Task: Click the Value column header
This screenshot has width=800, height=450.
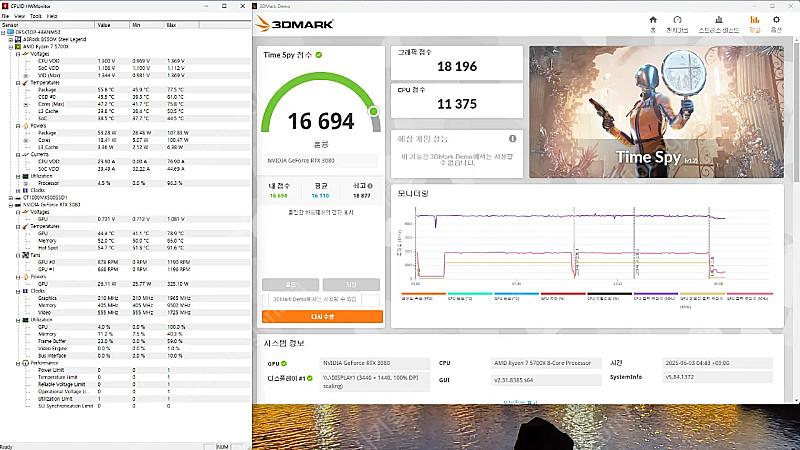Action: coord(112,25)
